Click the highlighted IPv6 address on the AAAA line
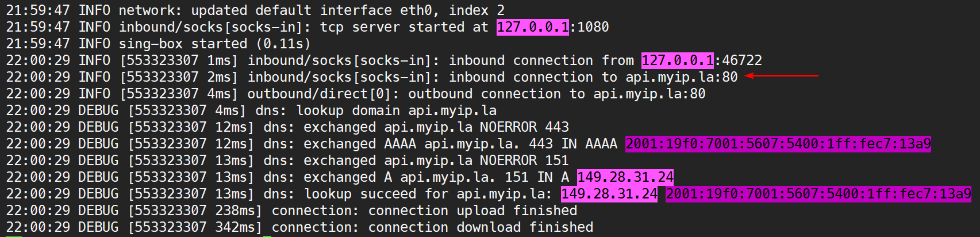The height and width of the screenshot is (237, 980). click(x=778, y=144)
